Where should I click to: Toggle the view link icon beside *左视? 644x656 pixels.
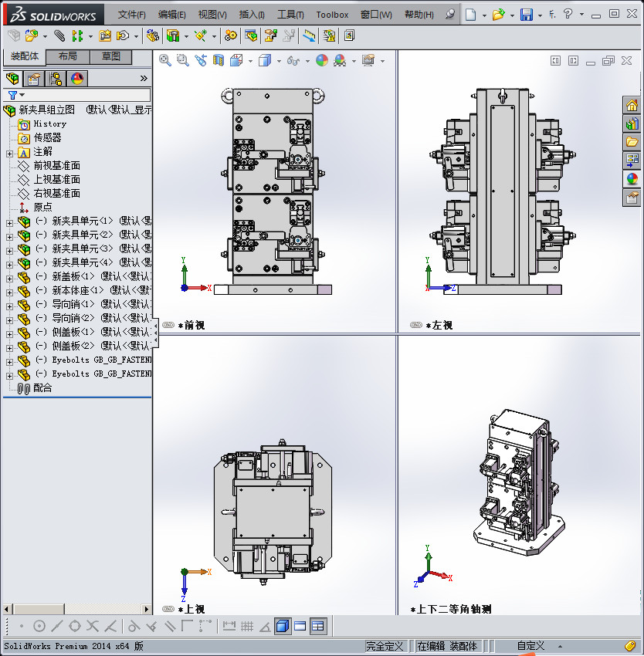click(415, 325)
